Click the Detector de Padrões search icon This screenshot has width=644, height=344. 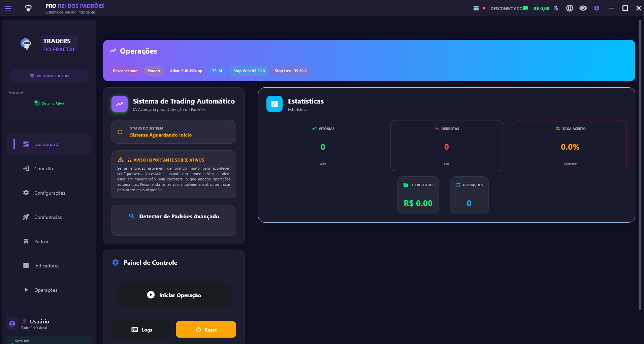(x=132, y=216)
